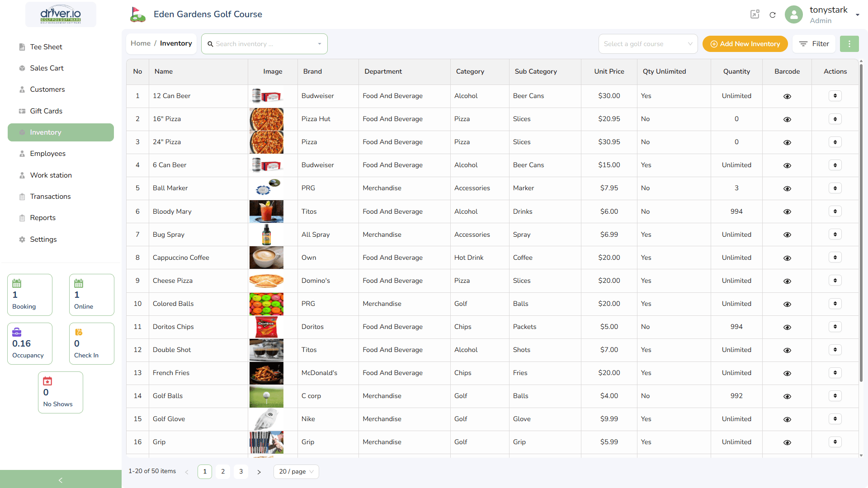Show barcode for the 12 Can Beer row
The height and width of the screenshot is (488, 868).
[x=787, y=96]
